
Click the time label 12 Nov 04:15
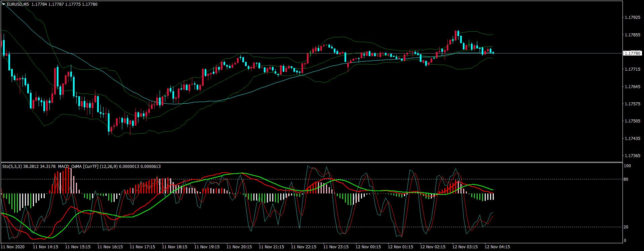click(x=497, y=247)
